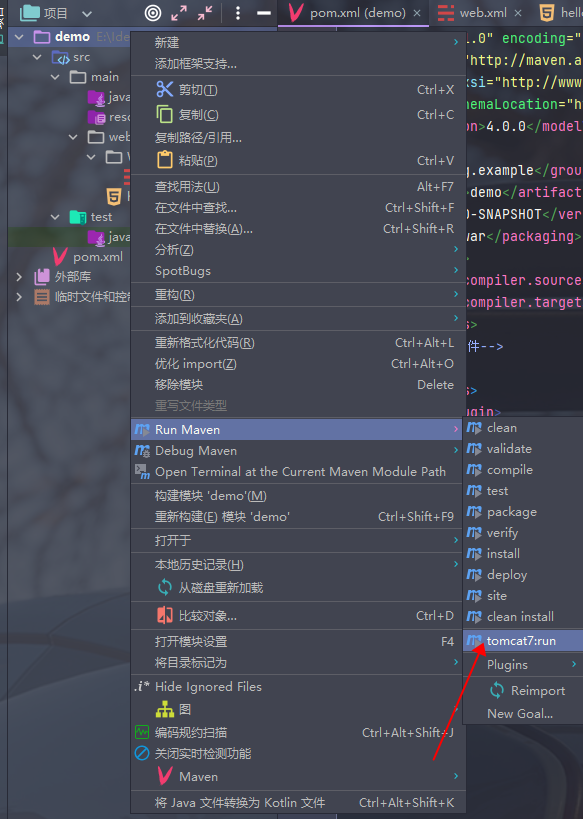Screen dimensions: 583x819
Task: Run the Maven package goal
Action: point(523,511)
